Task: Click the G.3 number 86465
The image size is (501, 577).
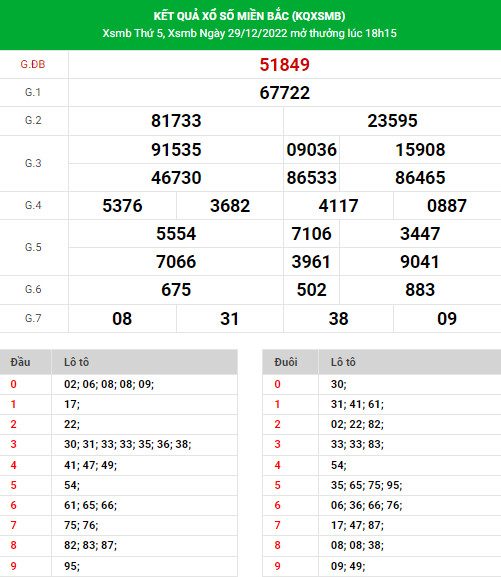Action: point(420,178)
